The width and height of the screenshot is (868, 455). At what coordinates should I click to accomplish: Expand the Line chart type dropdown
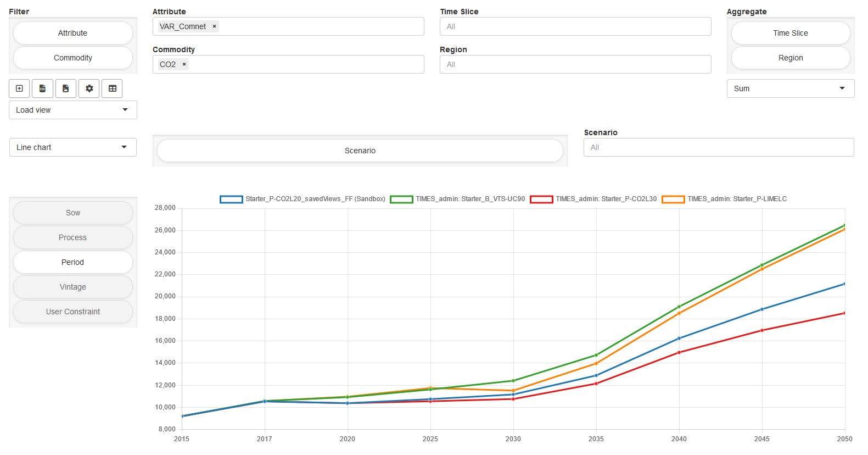(x=73, y=147)
